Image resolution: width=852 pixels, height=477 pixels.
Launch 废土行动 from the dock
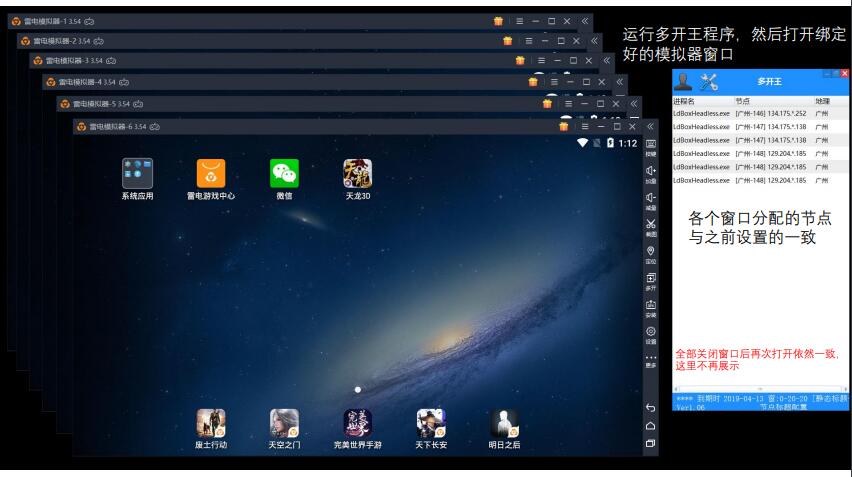click(x=211, y=423)
